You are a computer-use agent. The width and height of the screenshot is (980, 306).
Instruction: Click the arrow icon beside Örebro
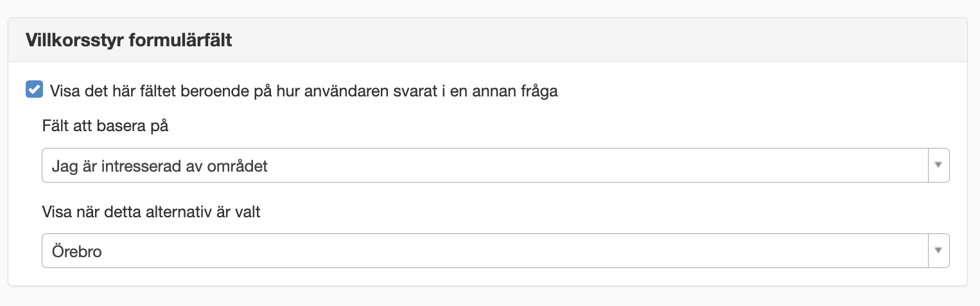click(x=938, y=250)
